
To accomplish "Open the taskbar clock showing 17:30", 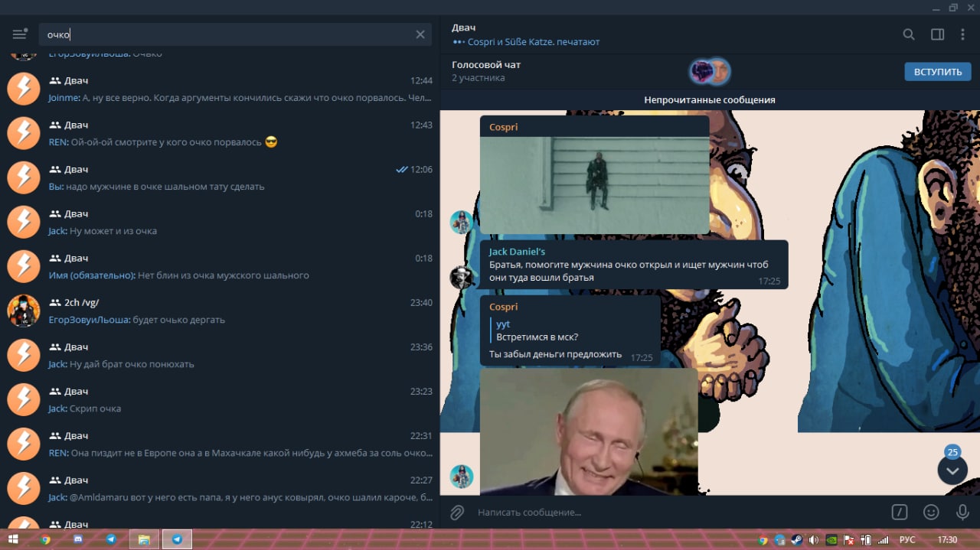I will point(947,539).
